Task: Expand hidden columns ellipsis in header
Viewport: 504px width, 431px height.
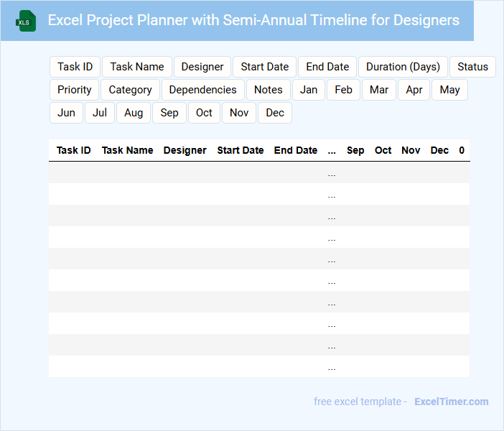Action: pos(332,151)
